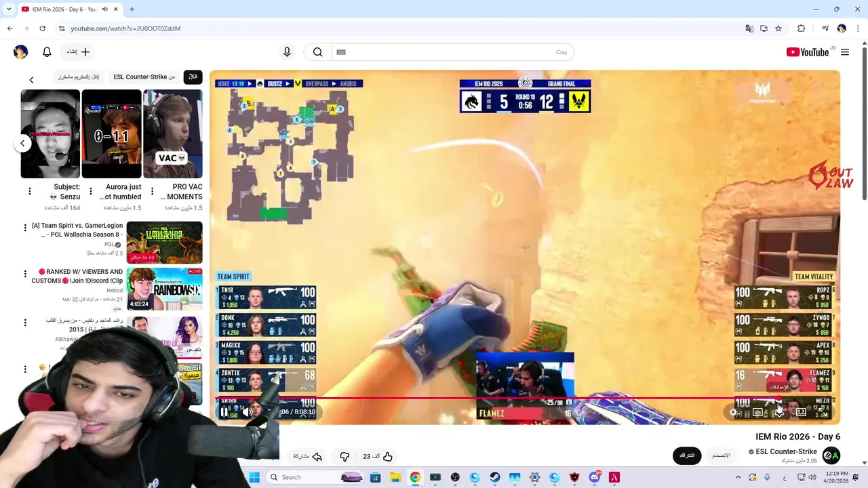868x488 pixels.
Task: Subscribe with the black اشتراك button
Action: tap(687, 455)
